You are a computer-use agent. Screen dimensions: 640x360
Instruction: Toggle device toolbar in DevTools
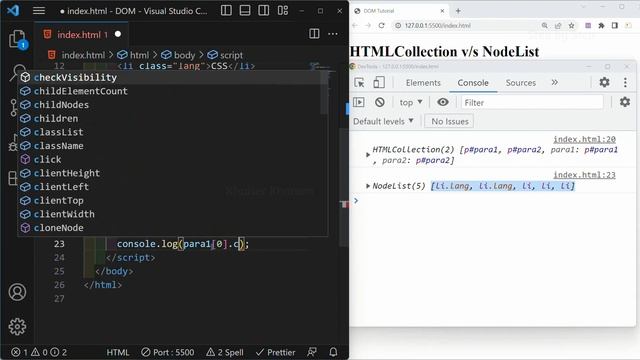point(379,82)
